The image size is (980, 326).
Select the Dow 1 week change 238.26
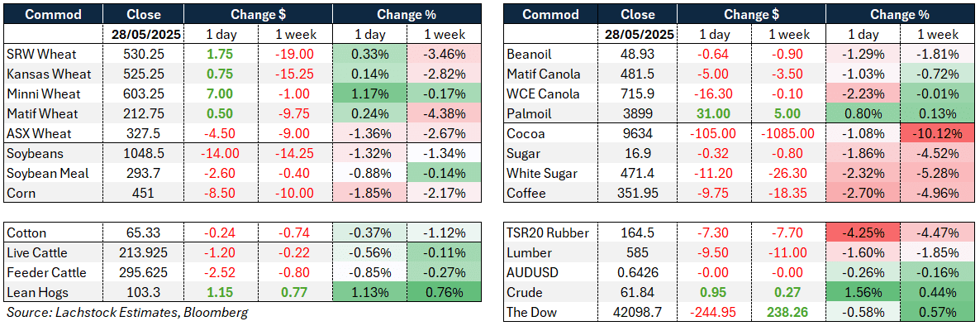pos(791,313)
